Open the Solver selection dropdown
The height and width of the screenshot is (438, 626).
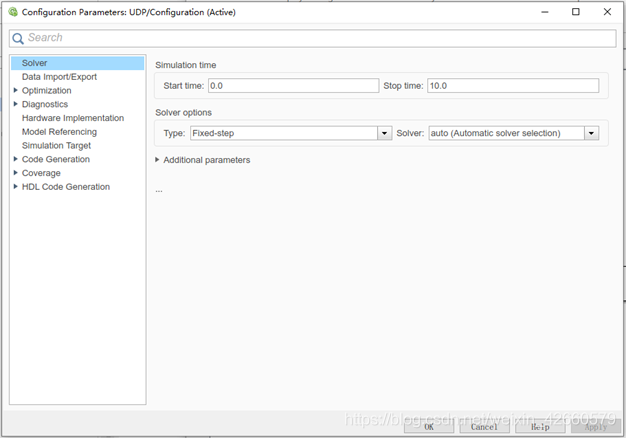(514, 133)
